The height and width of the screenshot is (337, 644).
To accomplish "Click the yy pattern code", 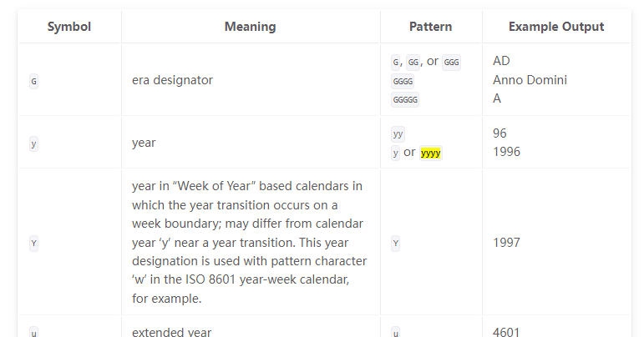I will (x=398, y=134).
